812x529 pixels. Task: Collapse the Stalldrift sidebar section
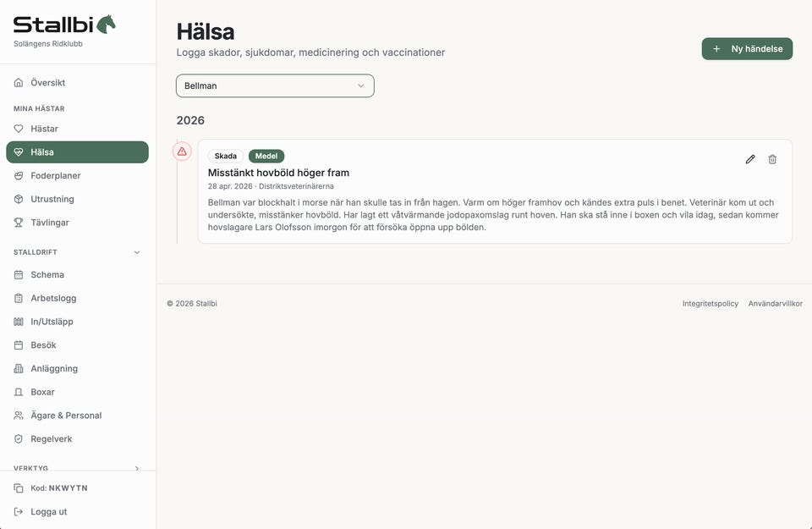[x=137, y=252]
